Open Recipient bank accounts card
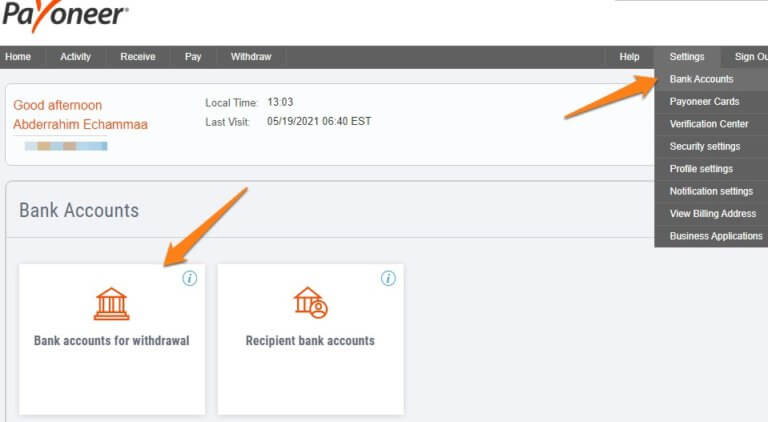Screen dimensions: 768x422 [311, 339]
